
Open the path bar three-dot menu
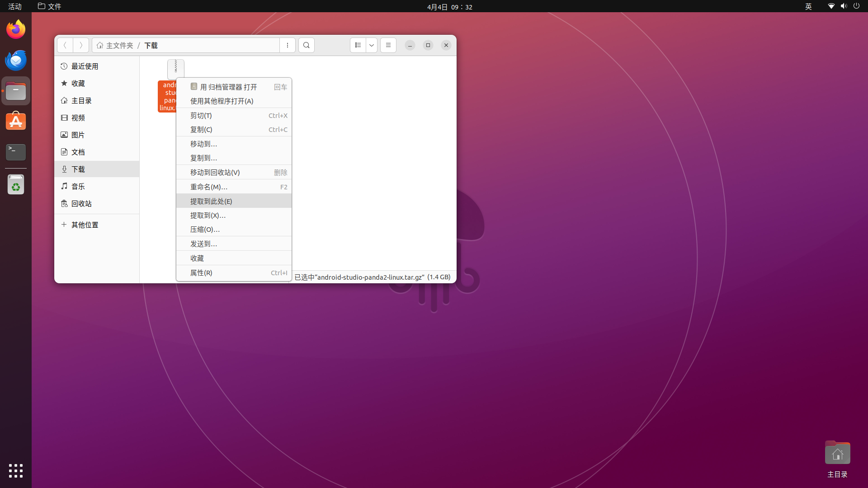click(x=288, y=45)
